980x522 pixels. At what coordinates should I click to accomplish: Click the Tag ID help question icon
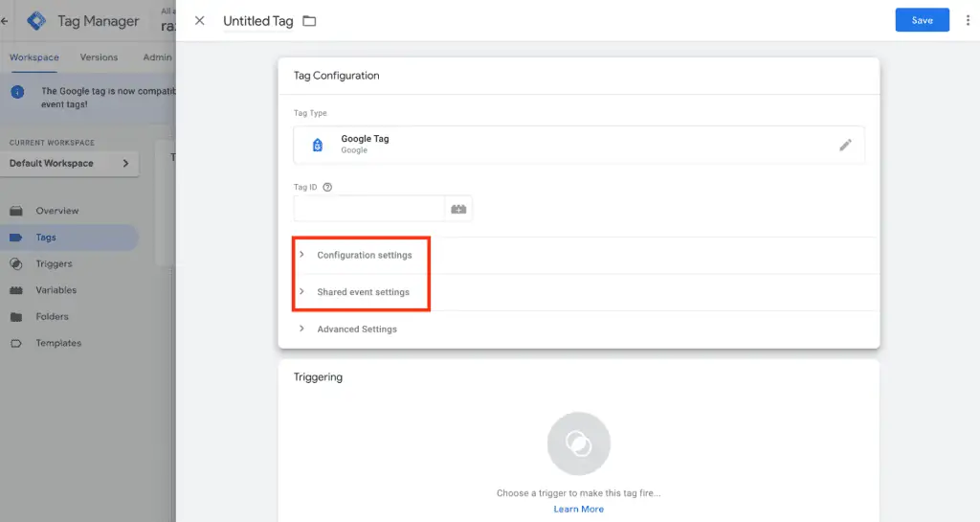pos(327,187)
